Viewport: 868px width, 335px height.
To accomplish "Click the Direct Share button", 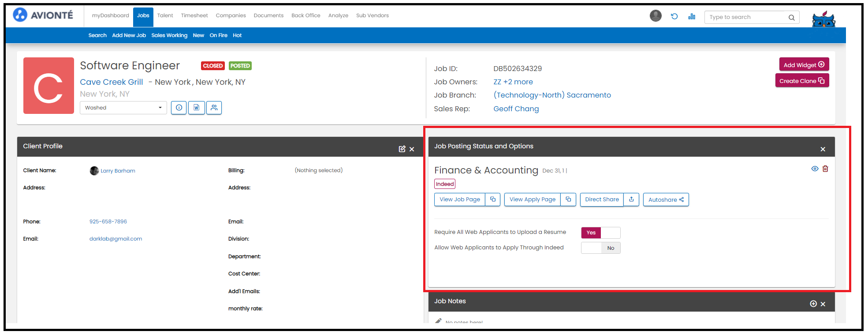I will 602,199.
